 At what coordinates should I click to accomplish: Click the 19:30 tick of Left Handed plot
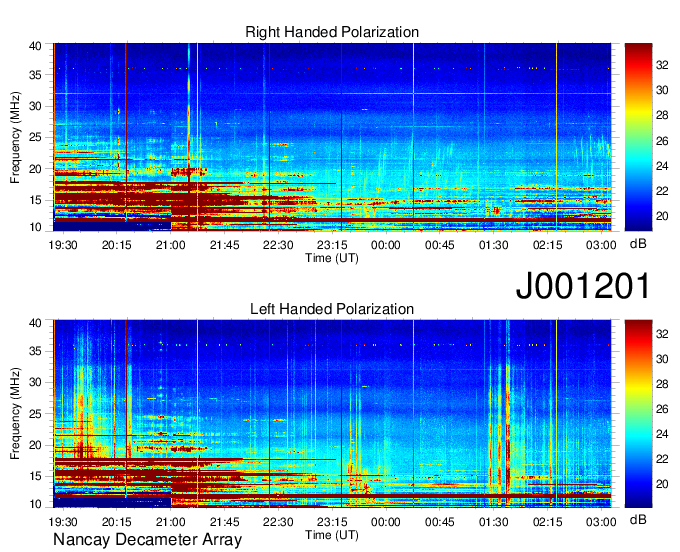63,522
